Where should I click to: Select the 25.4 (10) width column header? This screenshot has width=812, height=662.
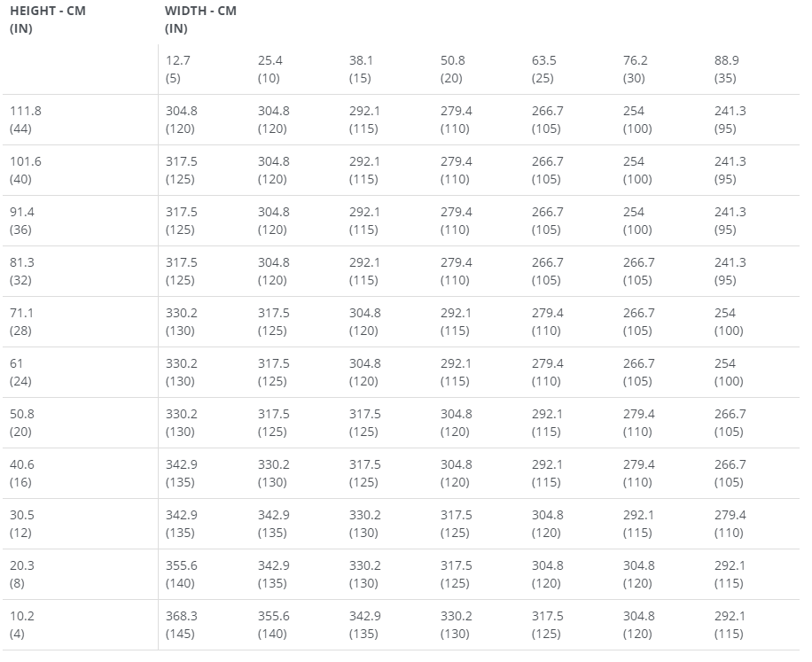[x=269, y=69]
